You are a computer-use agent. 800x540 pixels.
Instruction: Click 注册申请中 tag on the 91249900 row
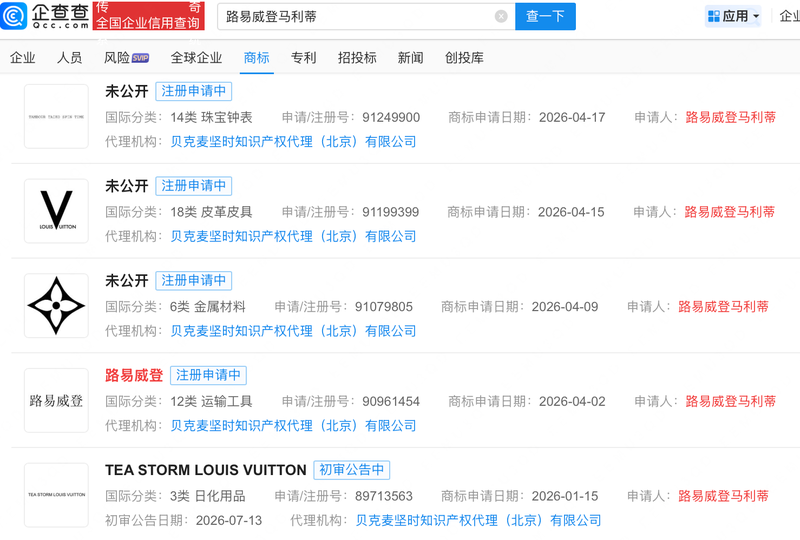pos(193,91)
